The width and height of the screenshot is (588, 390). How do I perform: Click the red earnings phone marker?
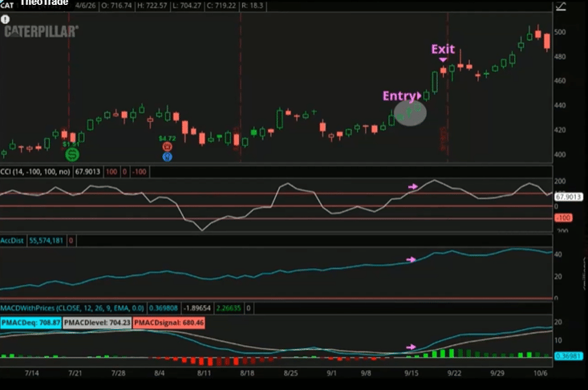(167, 147)
